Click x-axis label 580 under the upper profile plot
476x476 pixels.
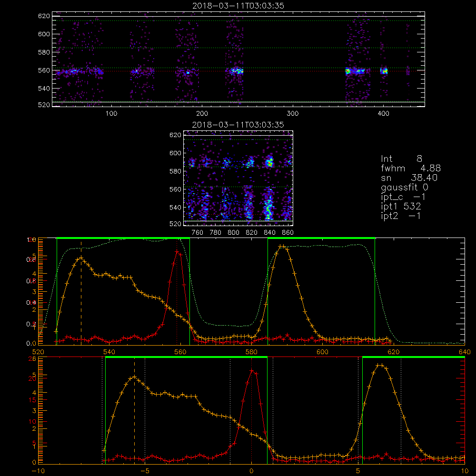point(251,352)
